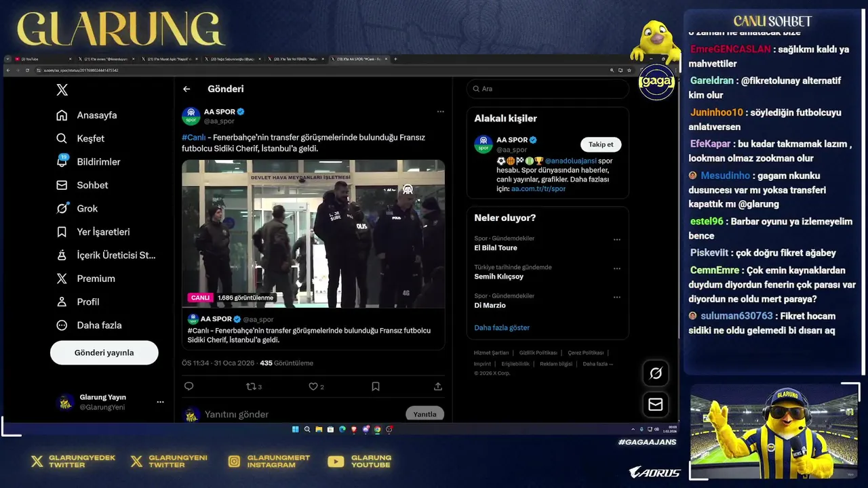This screenshot has width=868, height=488.
Task: Open Chrome from the taskbar
Action: click(x=378, y=429)
